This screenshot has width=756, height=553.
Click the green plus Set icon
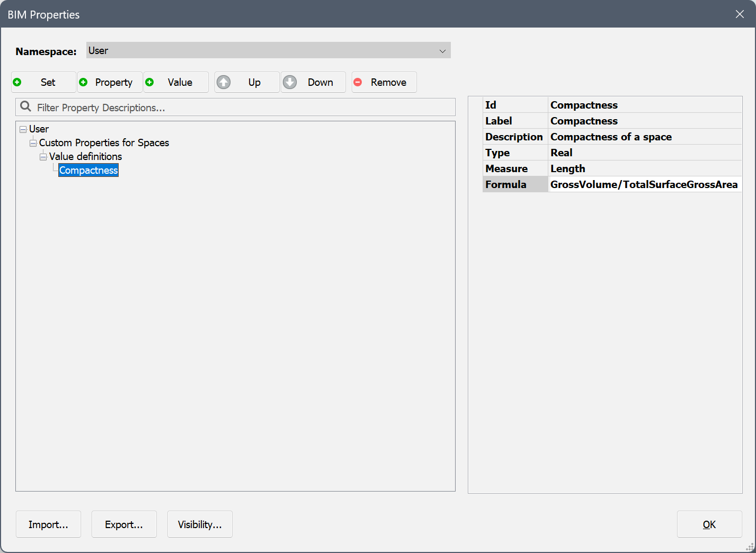click(17, 82)
